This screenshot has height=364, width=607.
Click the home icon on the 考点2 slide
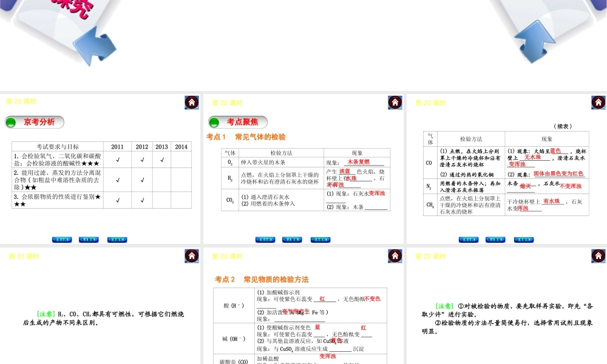[395, 255]
